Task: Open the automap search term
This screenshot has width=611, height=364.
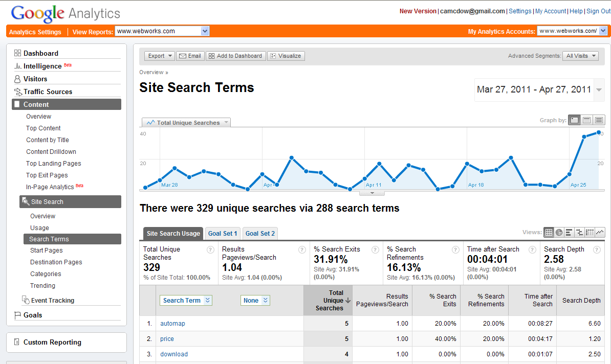Action: click(172, 324)
